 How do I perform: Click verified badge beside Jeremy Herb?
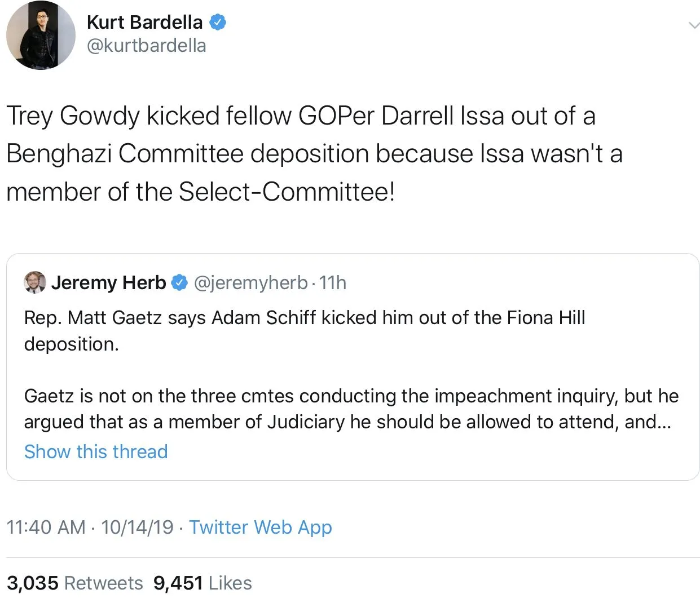pyautogui.click(x=179, y=282)
